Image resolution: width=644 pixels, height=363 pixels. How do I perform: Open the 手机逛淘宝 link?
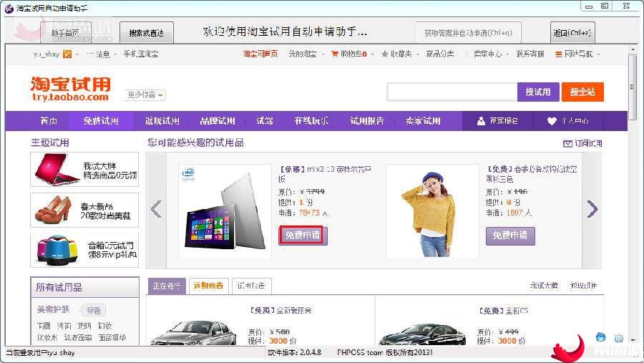click(x=141, y=54)
